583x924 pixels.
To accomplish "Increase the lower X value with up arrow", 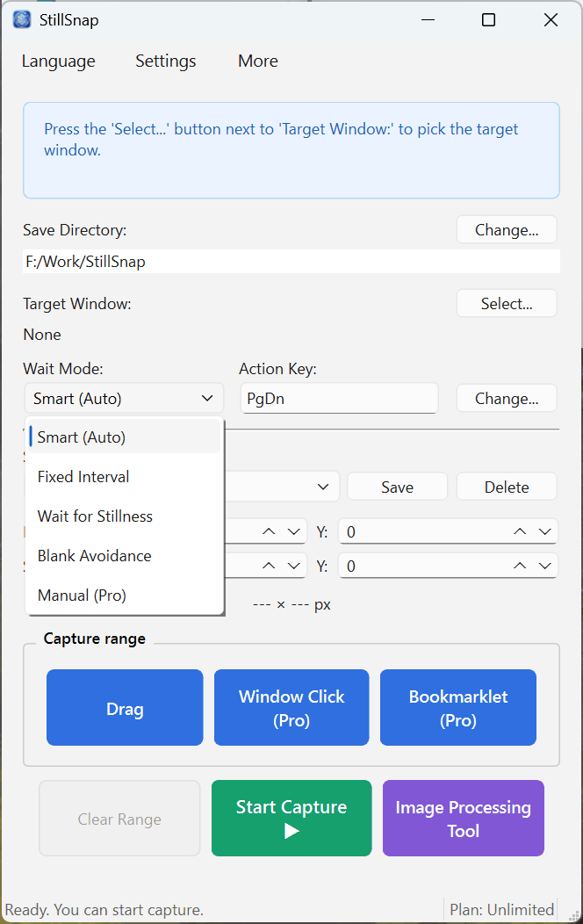I will point(270,566).
